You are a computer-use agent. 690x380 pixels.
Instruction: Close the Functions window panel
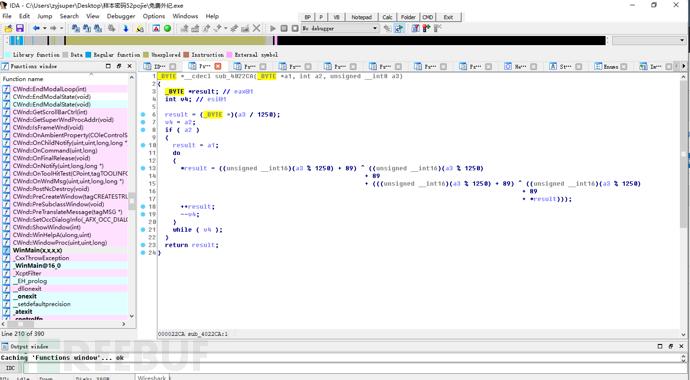pyautogui.click(x=129, y=66)
